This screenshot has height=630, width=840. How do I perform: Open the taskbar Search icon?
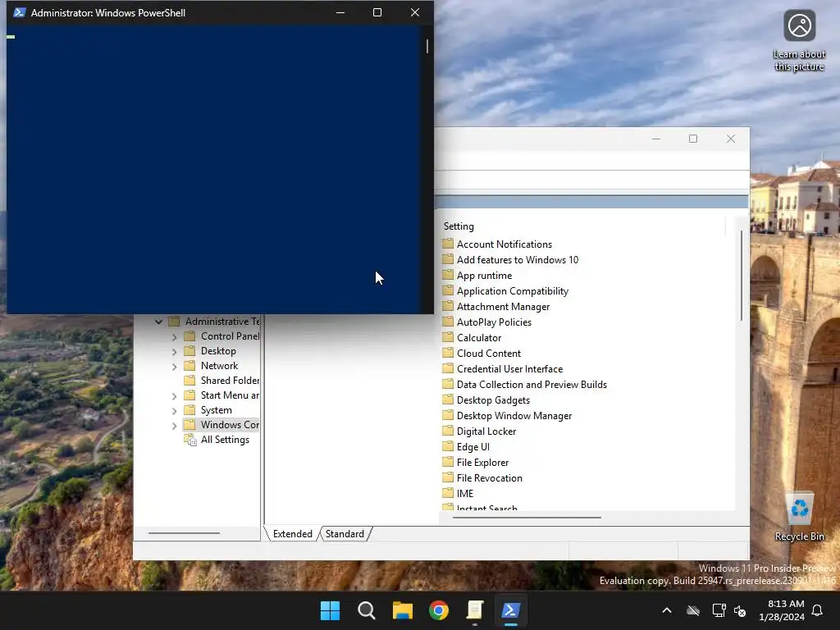(x=367, y=610)
